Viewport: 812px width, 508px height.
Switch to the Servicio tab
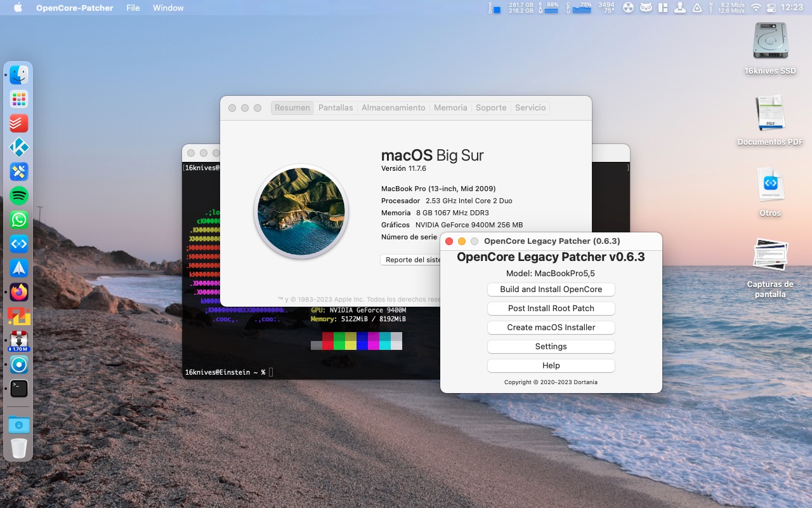click(530, 108)
